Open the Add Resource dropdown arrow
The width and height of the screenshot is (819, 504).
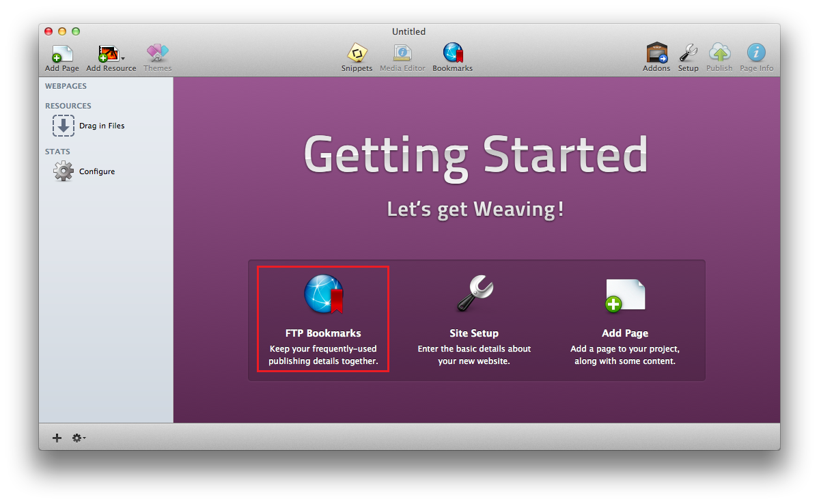pos(123,59)
